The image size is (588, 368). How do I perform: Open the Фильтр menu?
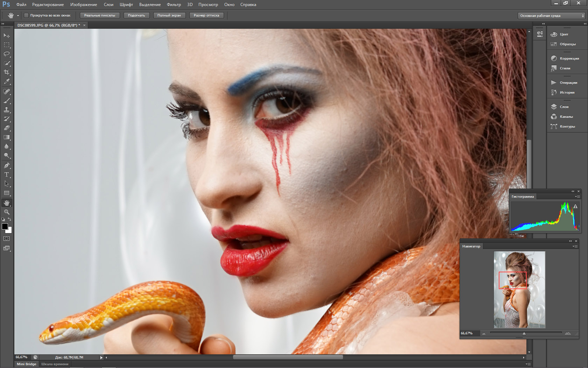point(174,5)
